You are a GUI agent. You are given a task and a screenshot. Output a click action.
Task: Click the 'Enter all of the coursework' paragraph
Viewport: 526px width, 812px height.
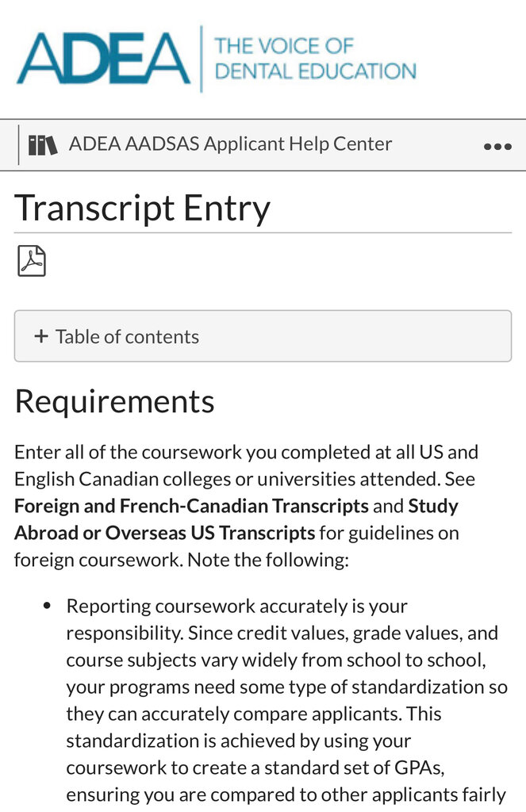click(246, 453)
